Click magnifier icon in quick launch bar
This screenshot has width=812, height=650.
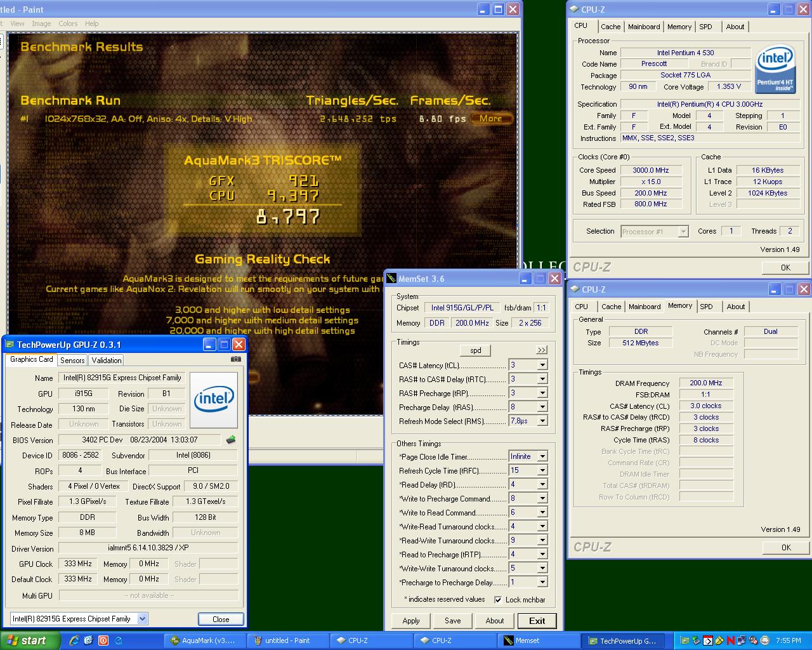pyautogui.click(x=117, y=640)
